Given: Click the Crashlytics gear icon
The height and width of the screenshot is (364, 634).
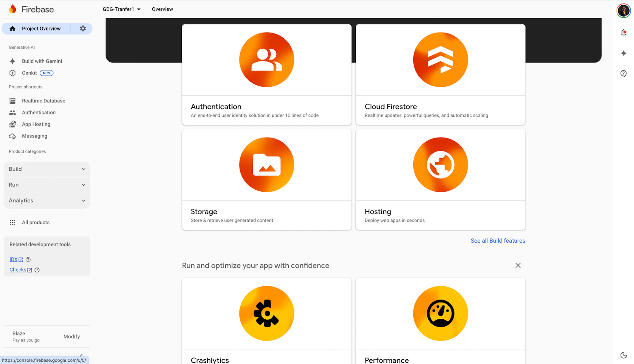Looking at the screenshot, I should pyautogui.click(x=266, y=313).
